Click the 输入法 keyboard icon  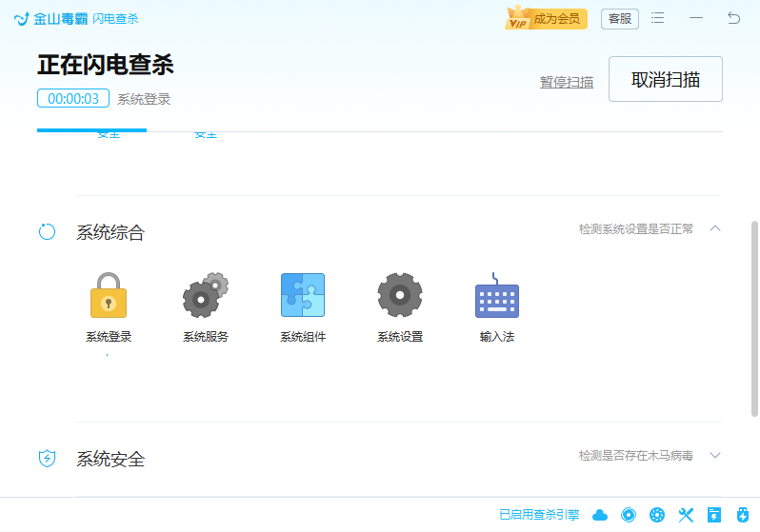tap(496, 297)
